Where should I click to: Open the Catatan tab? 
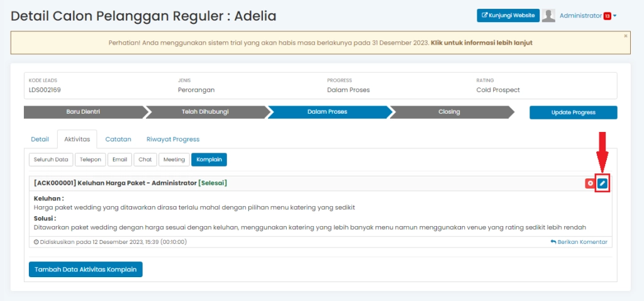tap(118, 139)
